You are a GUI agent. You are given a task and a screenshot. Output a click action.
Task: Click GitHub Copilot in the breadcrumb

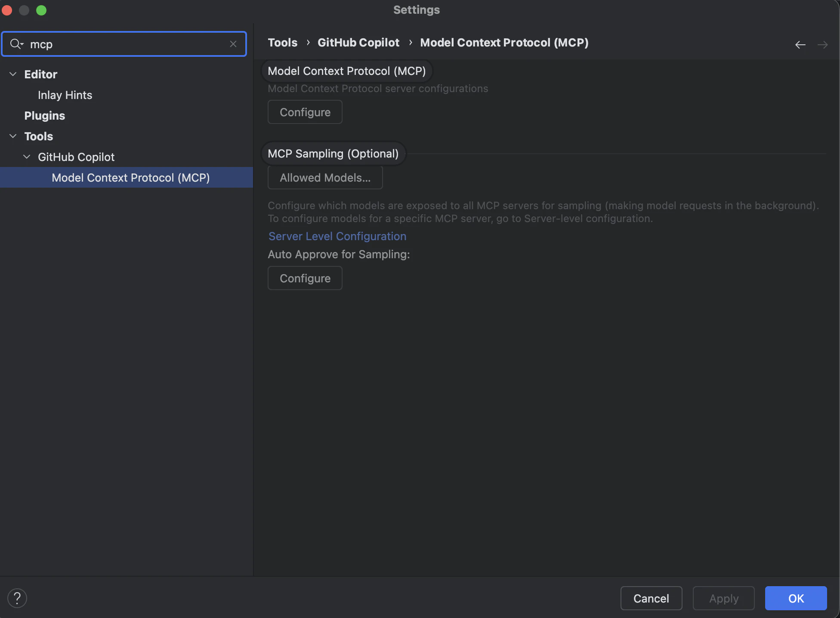click(358, 42)
